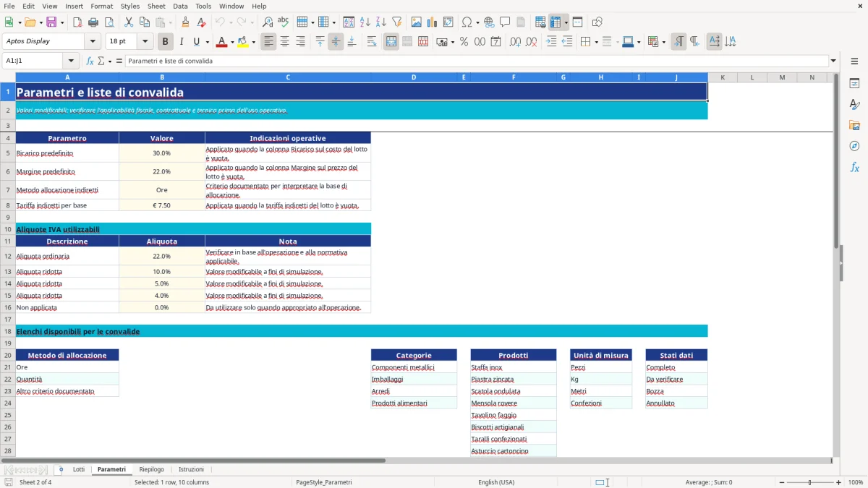
Task: Open the underline style dropdown arrow
Action: click(x=206, y=42)
